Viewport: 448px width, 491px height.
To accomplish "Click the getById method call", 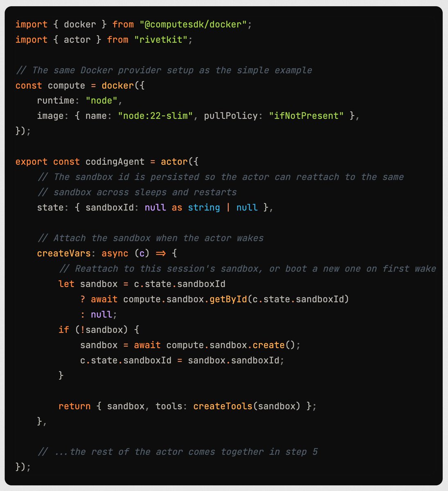I will pos(228,299).
